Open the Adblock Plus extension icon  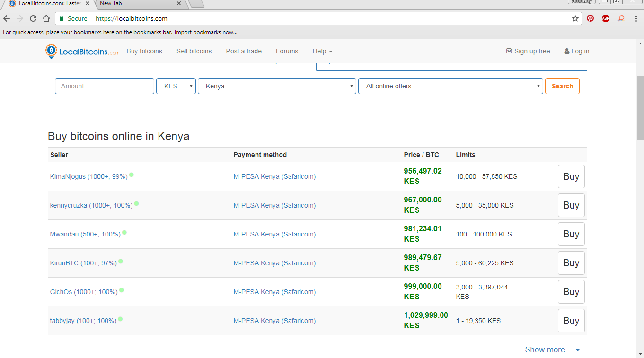click(606, 18)
